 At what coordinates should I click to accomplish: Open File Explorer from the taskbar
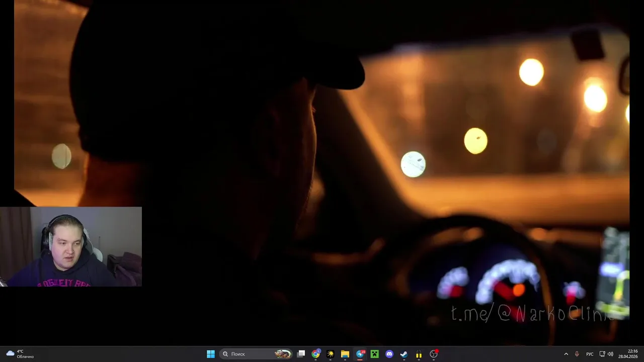[x=345, y=354]
